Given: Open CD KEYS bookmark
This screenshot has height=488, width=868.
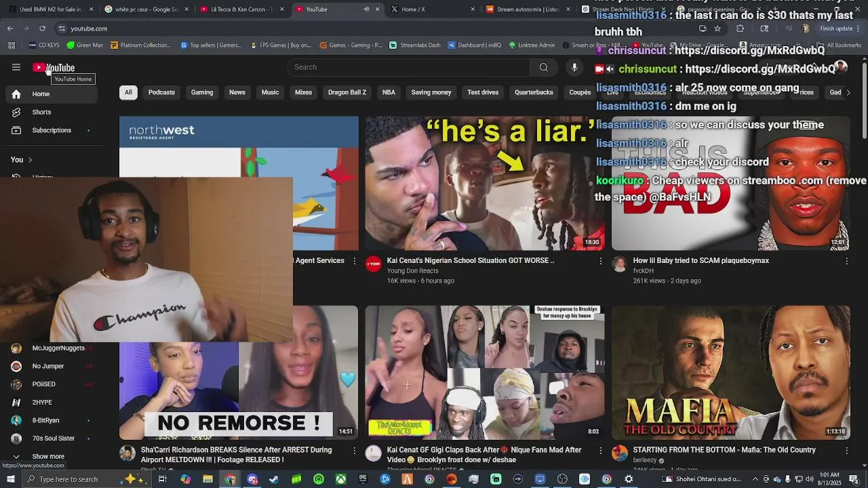Looking at the screenshot, I should pyautogui.click(x=44, y=45).
